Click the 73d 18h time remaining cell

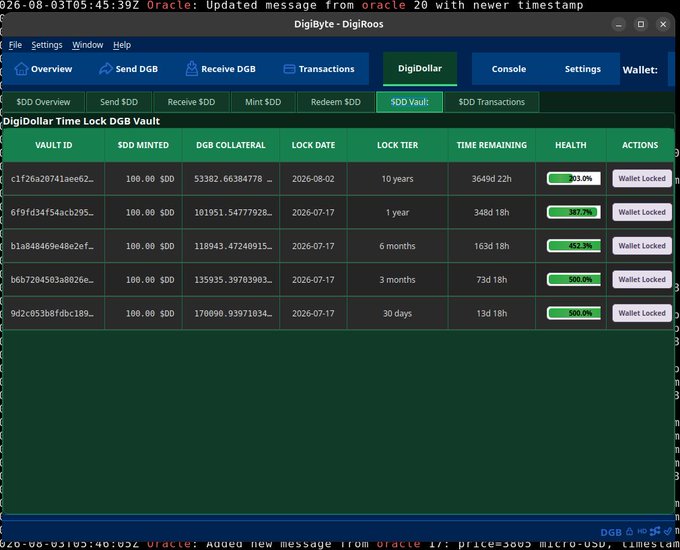[x=492, y=280]
